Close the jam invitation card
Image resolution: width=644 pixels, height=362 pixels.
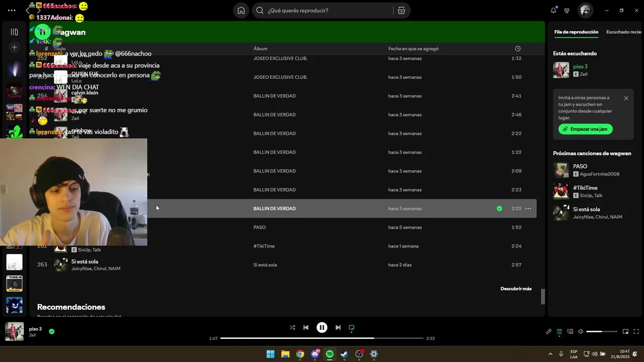[626, 98]
